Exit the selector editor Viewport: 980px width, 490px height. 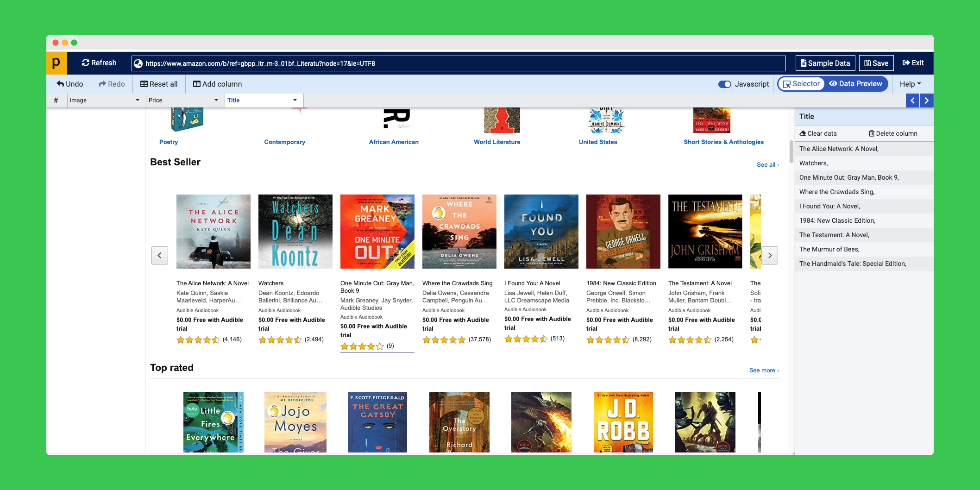pyautogui.click(x=913, y=63)
